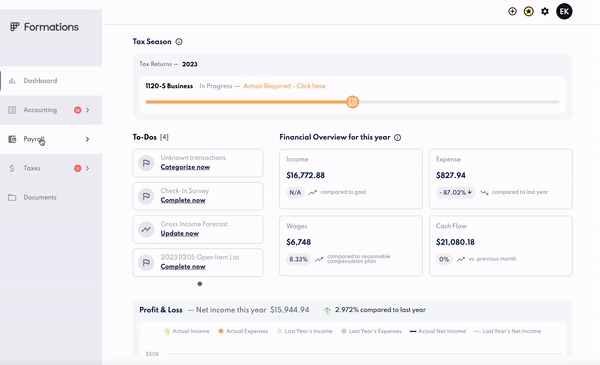The image size is (600, 365).
Task: Toggle the Actual Net Income legend item
Action: (x=438, y=331)
